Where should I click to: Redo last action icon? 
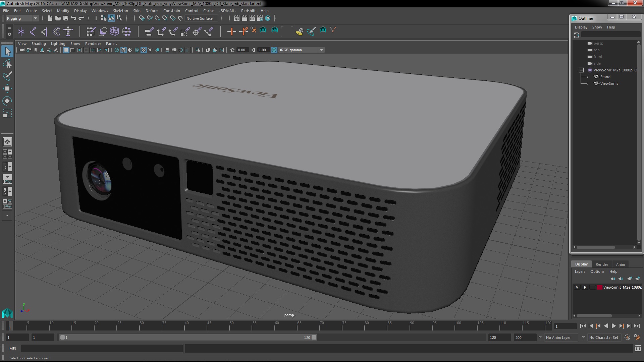81,18
